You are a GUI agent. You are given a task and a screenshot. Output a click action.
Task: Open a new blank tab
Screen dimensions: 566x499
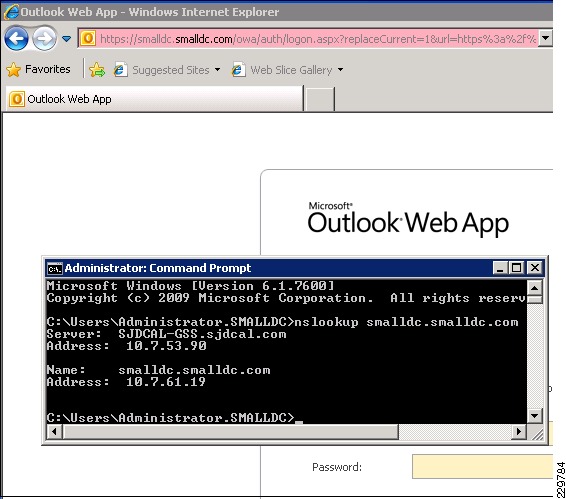click(x=319, y=99)
